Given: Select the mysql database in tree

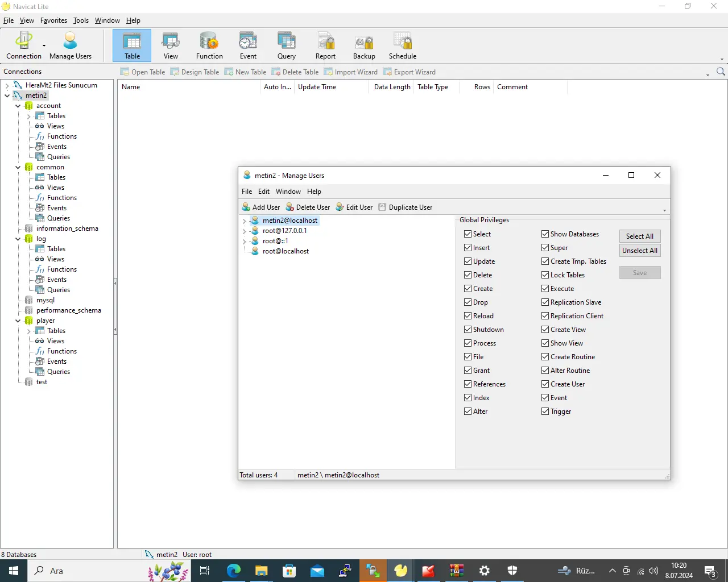Looking at the screenshot, I should click(x=45, y=300).
